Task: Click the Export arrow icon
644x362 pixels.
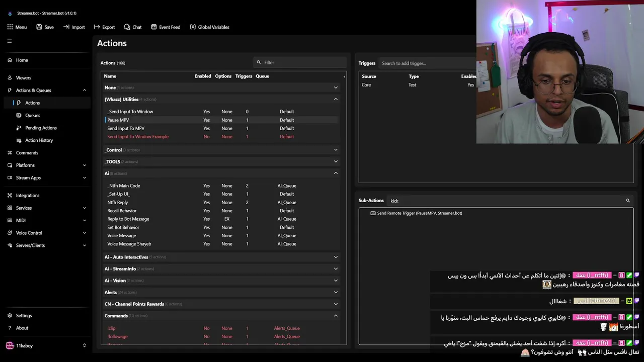Action: 97,27
